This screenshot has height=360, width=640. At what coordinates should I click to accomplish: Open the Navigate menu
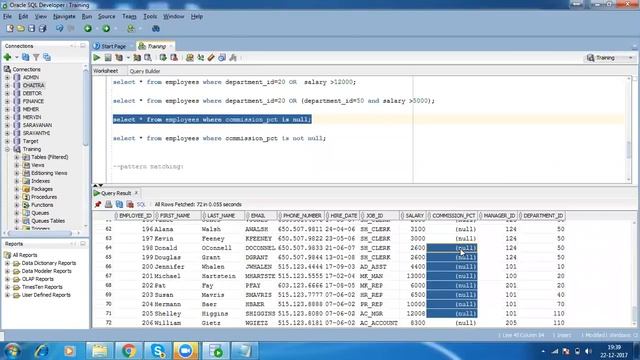(x=64, y=16)
